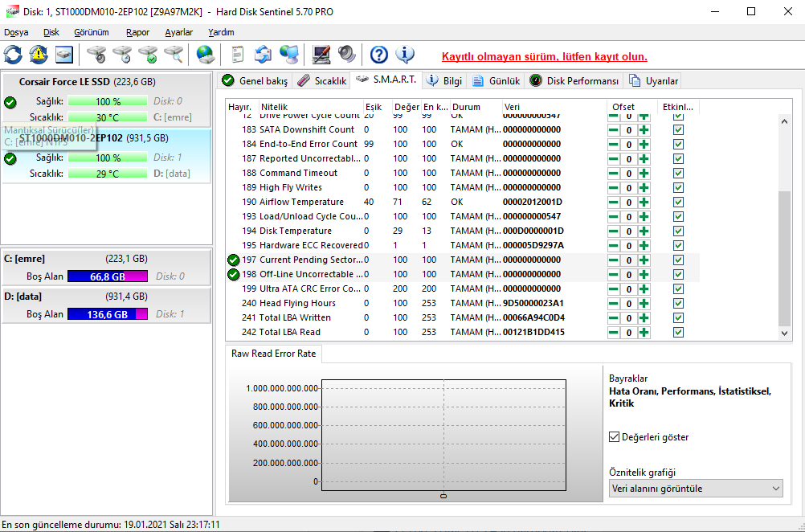Click the plus offset button for Total LBA Read

tap(644, 332)
